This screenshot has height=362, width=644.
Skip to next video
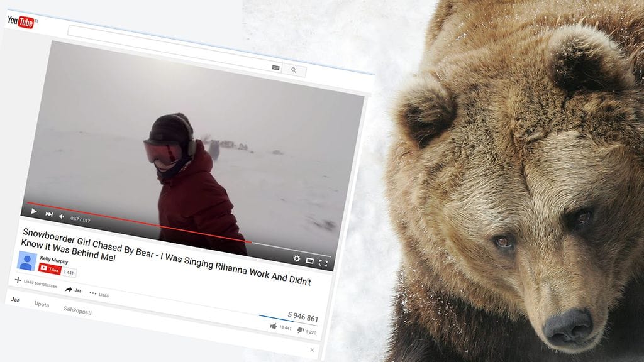coord(49,214)
